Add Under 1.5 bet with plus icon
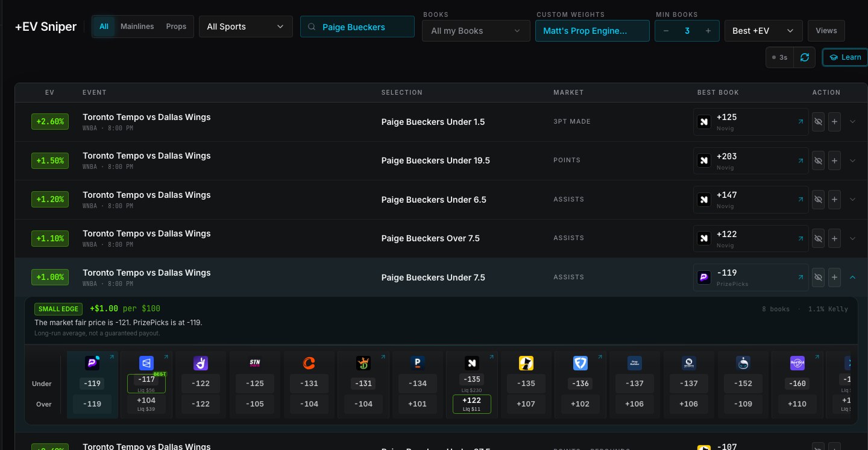The width and height of the screenshot is (868, 450). [835, 121]
